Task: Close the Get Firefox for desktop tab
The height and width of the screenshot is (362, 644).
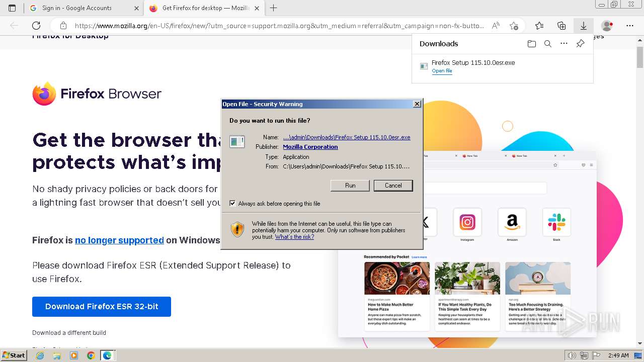Action: coord(257,8)
